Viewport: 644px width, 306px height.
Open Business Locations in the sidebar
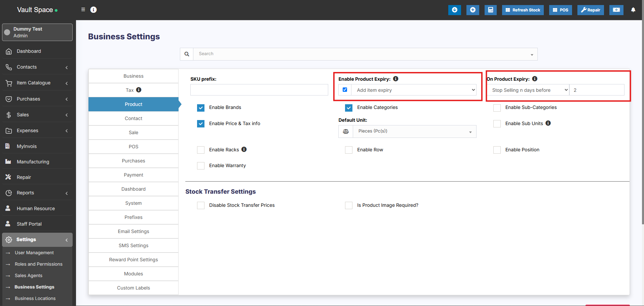35,298
